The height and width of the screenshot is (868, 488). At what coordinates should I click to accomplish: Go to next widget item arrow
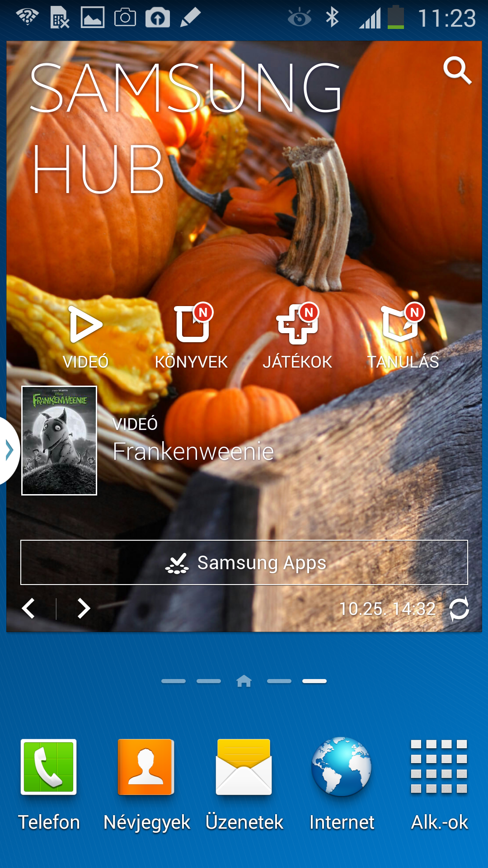(84, 609)
